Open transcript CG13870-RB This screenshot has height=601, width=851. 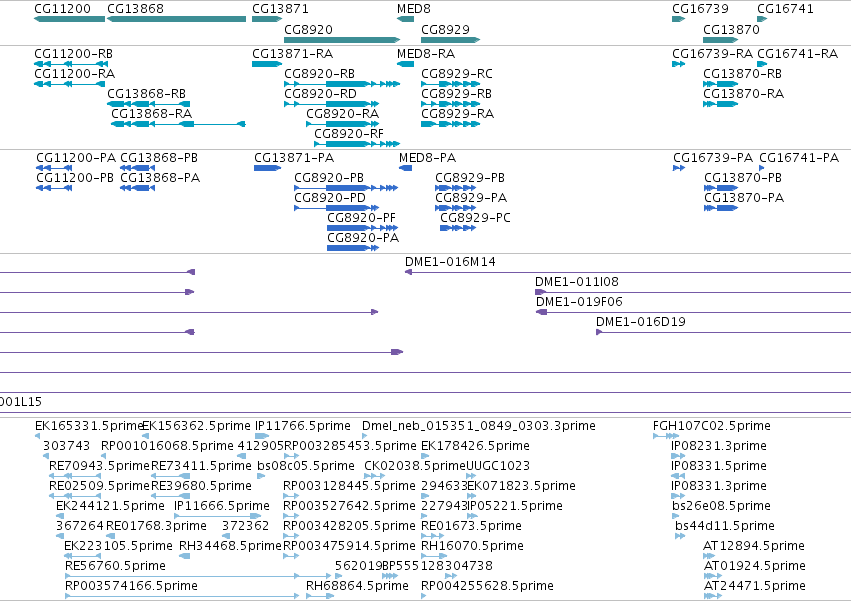742,74
